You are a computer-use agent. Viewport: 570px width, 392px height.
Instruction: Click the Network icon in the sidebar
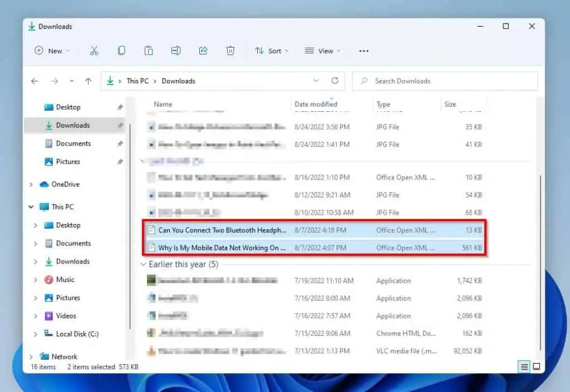(x=45, y=356)
